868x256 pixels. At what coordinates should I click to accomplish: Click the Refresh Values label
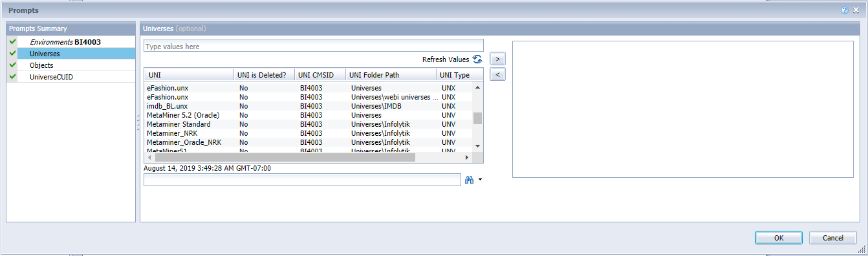coord(446,59)
